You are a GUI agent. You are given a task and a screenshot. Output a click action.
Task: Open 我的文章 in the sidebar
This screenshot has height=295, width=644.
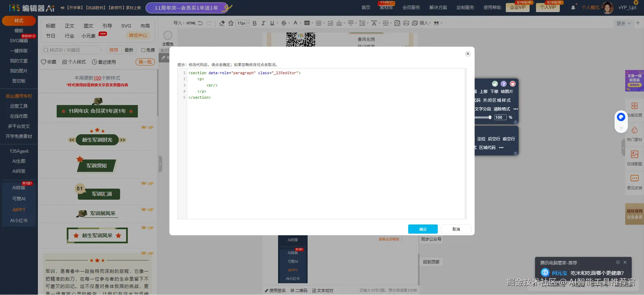point(19,61)
